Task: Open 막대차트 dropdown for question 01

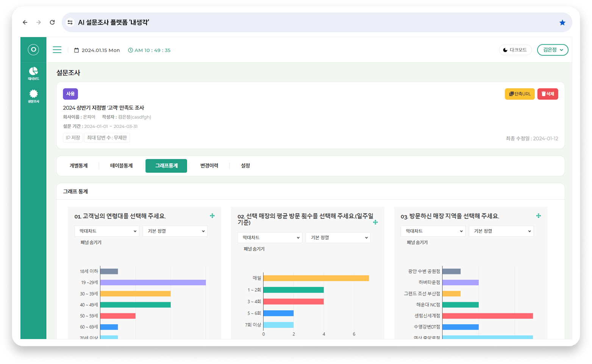Action: tap(107, 231)
